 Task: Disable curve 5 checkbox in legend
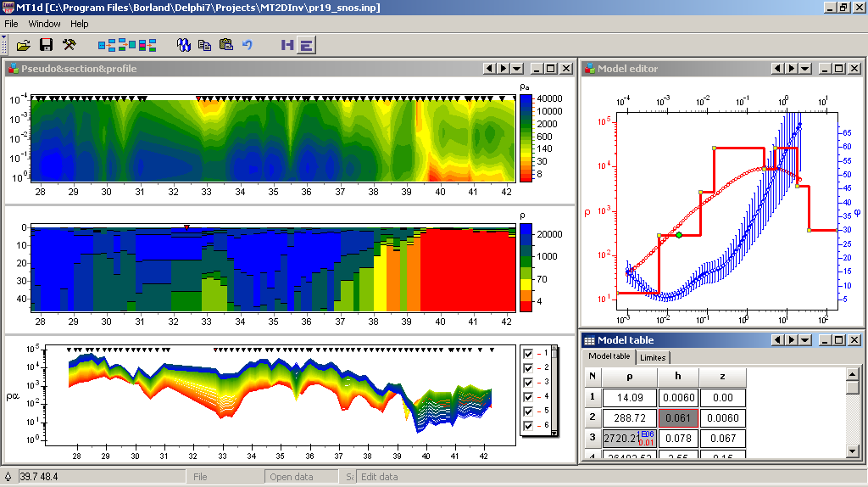[x=529, y=411]
